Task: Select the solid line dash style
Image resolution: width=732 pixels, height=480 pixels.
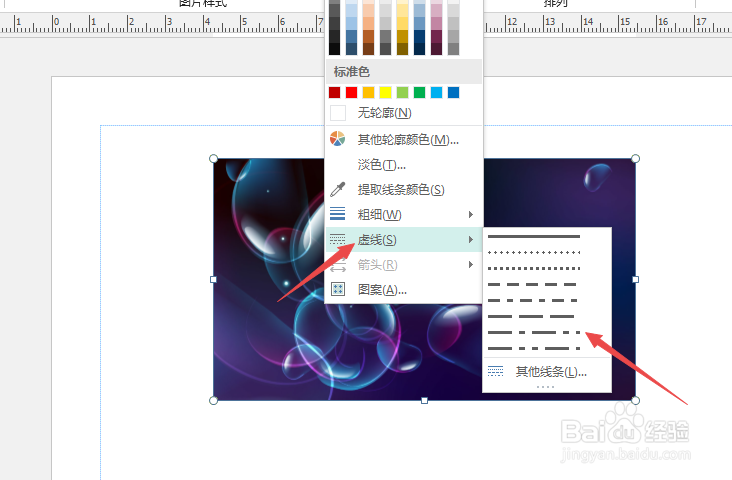Action: tap(534, 237)
